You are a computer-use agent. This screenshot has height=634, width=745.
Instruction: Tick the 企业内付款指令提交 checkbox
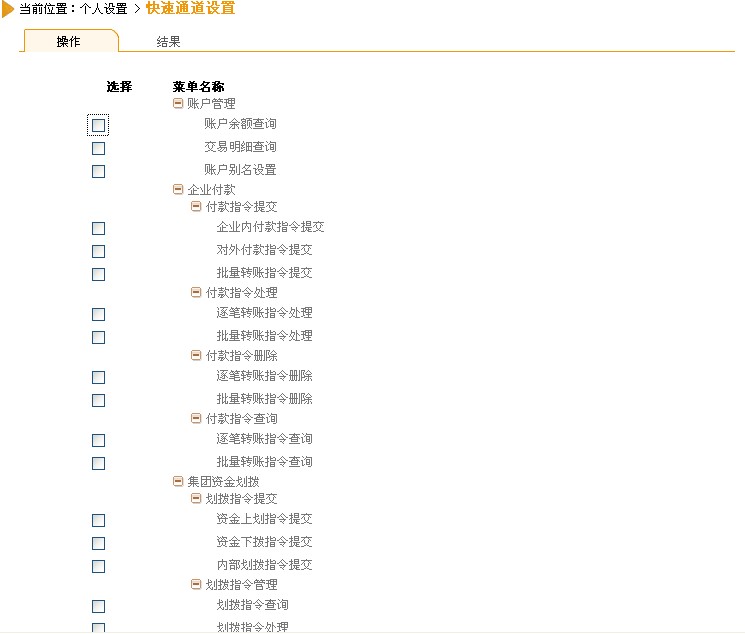pyautogui.click(x=98, y=228)
